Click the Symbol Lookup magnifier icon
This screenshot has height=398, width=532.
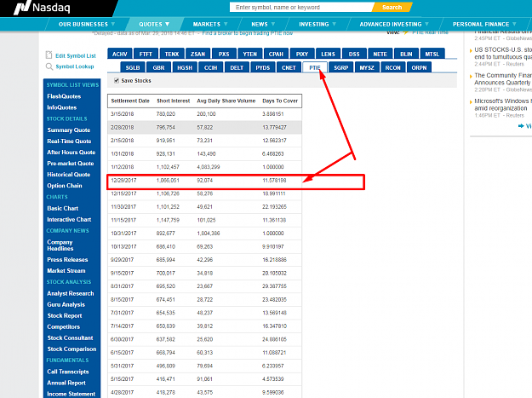click(49, 66)
